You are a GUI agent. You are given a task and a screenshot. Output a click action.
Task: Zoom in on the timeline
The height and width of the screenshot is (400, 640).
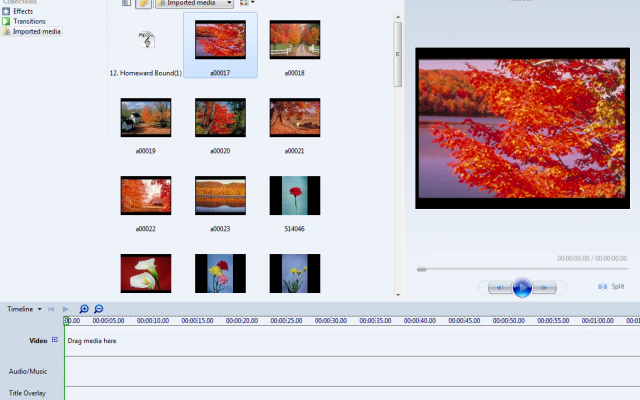click(84, 309)
